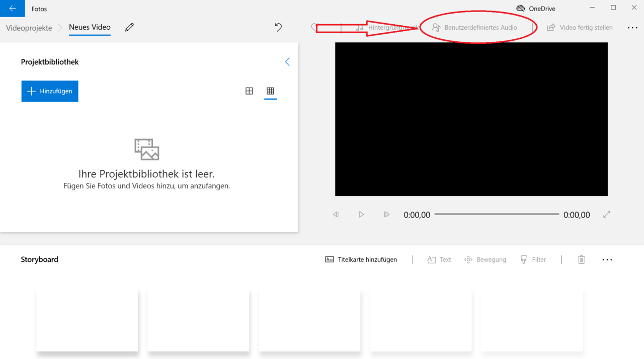Open Hintergrundmusik options
Image resolution: width=644 pixels, height=359 pixels.
point(386,27)
